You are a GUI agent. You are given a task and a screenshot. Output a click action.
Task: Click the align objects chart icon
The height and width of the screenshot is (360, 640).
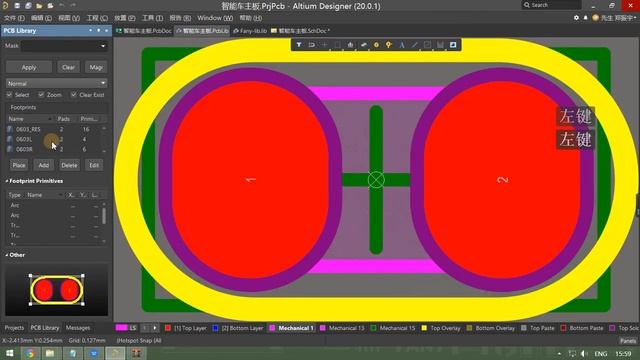[x=350, y=45]
